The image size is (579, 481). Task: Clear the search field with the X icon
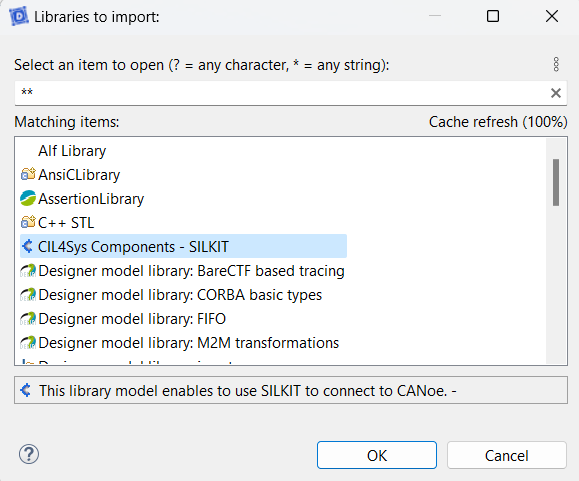[x=556, y=93]
